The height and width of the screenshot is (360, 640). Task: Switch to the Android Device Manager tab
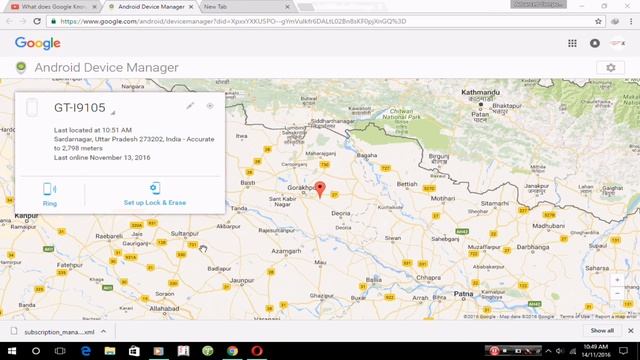pyautogui.click(x=150, y=7)
